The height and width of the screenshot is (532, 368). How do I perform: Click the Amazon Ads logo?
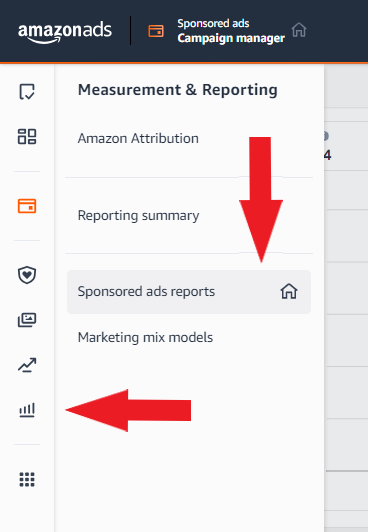click(x=64, y=33)
